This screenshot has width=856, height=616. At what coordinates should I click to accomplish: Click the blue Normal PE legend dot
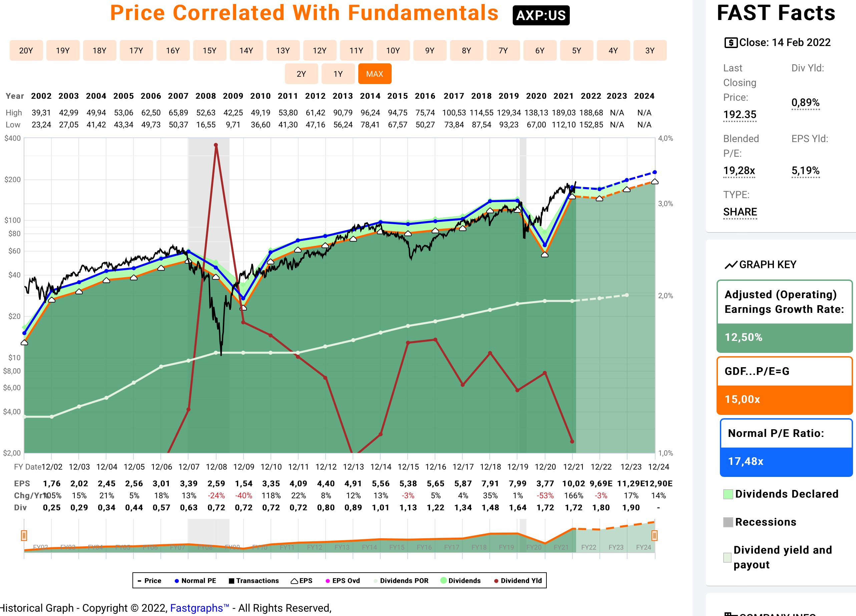(176, 581)
